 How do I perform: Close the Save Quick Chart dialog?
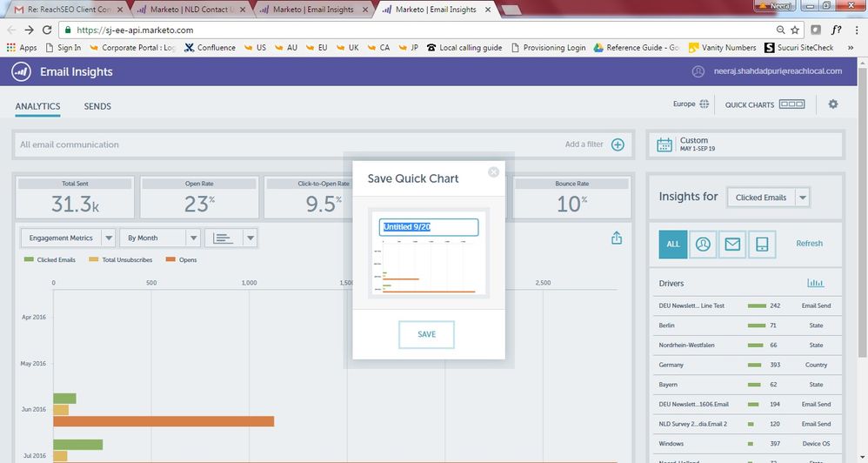tap(494, 172)
